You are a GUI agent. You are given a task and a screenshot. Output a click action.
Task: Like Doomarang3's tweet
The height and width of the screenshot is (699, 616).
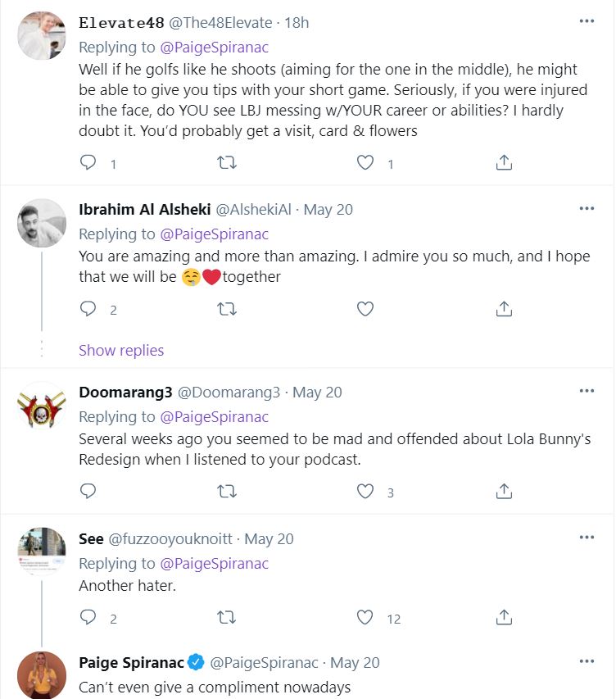365,492
